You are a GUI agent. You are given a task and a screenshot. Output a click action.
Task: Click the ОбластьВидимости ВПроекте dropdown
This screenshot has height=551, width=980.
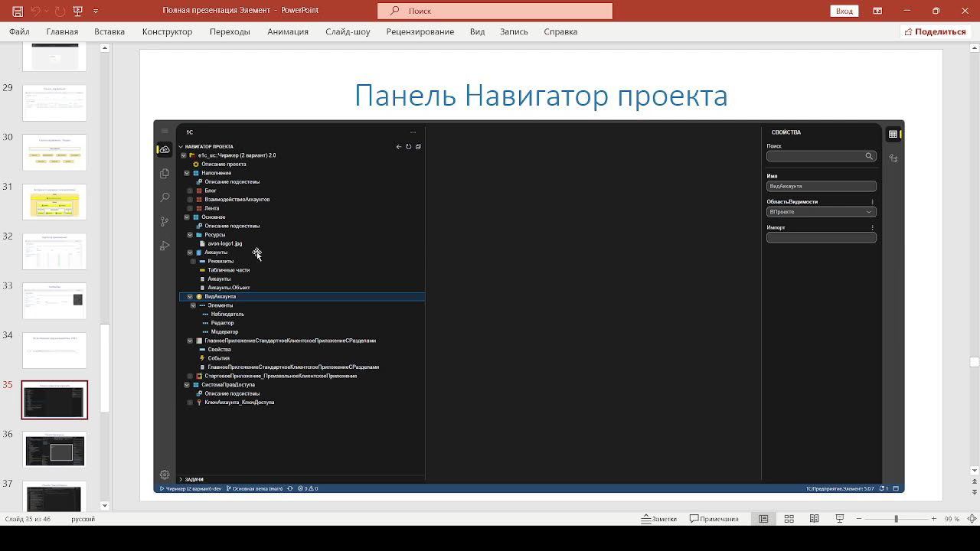(x=821, y=212)
